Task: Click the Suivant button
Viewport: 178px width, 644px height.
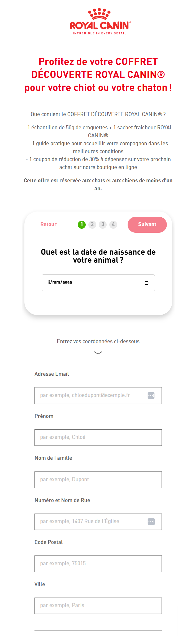Action: pos(147,224)
